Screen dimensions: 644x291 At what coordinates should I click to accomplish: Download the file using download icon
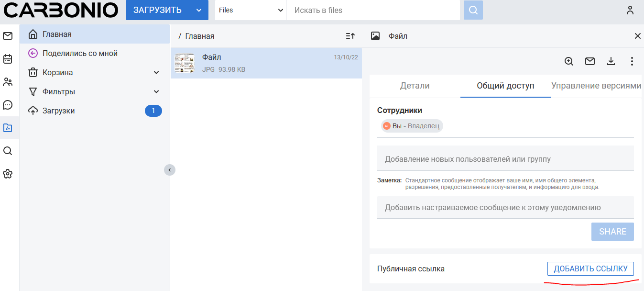pos(611,61)
